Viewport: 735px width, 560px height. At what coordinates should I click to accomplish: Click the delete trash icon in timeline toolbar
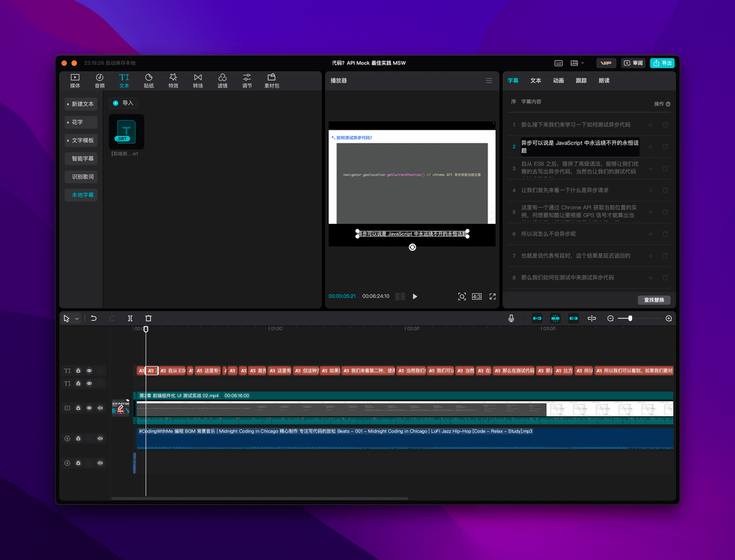pyautogui.click(x=148, y=318)
